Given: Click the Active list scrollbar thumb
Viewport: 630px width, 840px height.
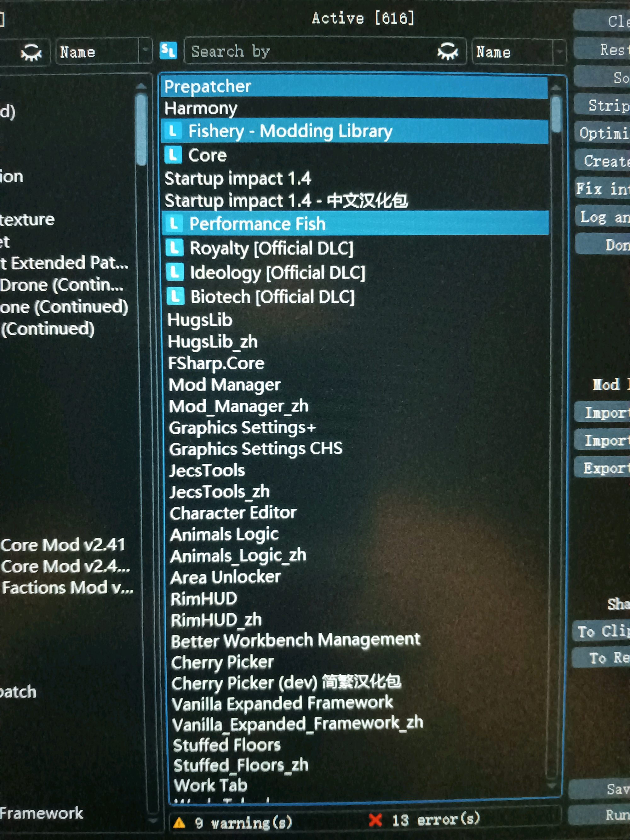Looking at the screenshot, I should (x=556, y=114).
